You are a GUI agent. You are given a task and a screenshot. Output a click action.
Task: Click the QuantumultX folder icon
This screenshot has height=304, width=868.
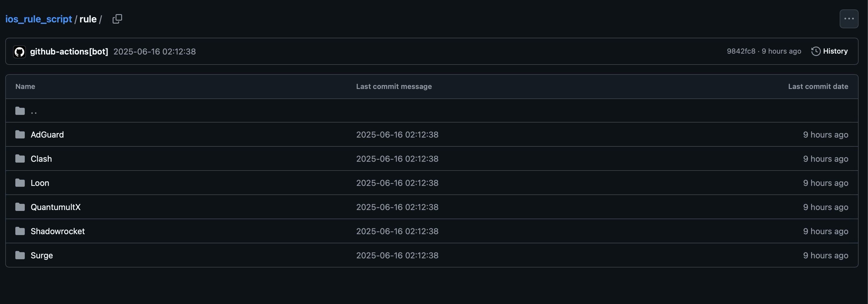(20, 207)
